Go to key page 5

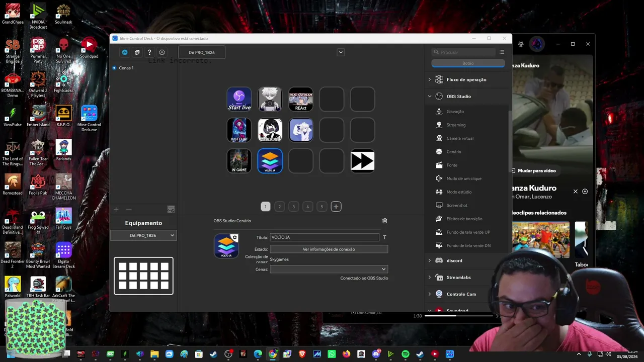pos(322,207)
